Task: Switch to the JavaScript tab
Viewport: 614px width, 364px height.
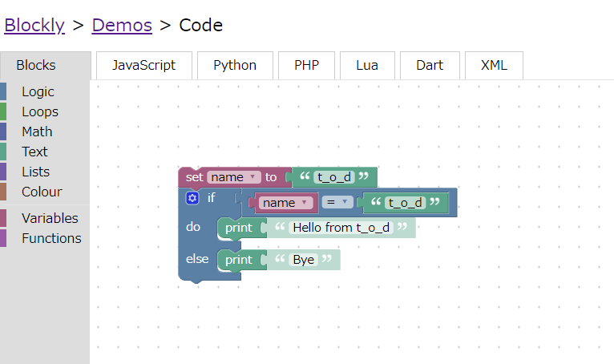Action: pyautogui.click(x=143, y=66)
